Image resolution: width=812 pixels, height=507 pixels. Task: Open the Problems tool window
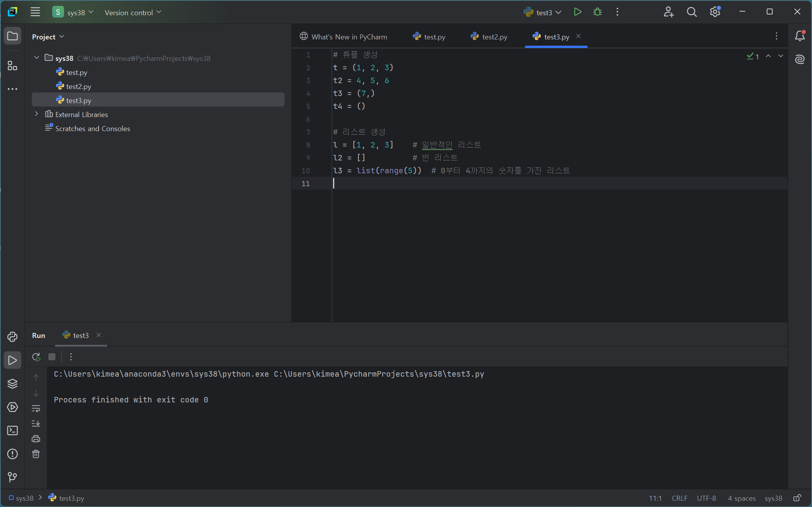pos(12,454)
